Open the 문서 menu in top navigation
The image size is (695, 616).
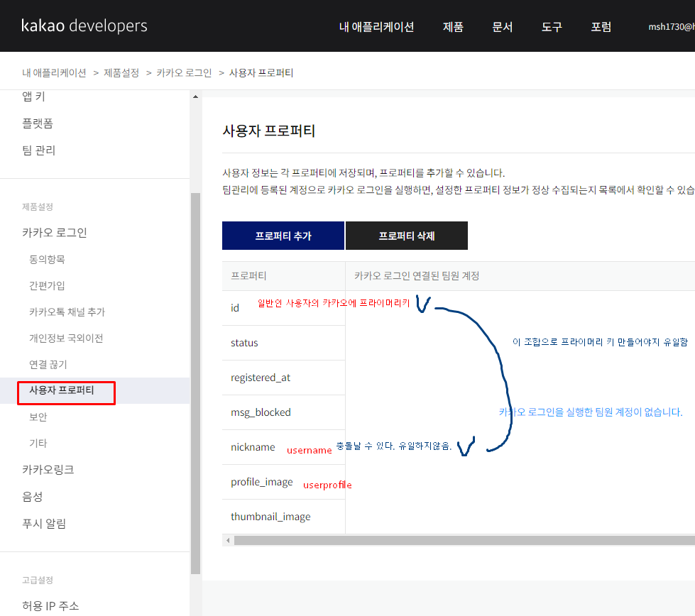click(502, 26)
